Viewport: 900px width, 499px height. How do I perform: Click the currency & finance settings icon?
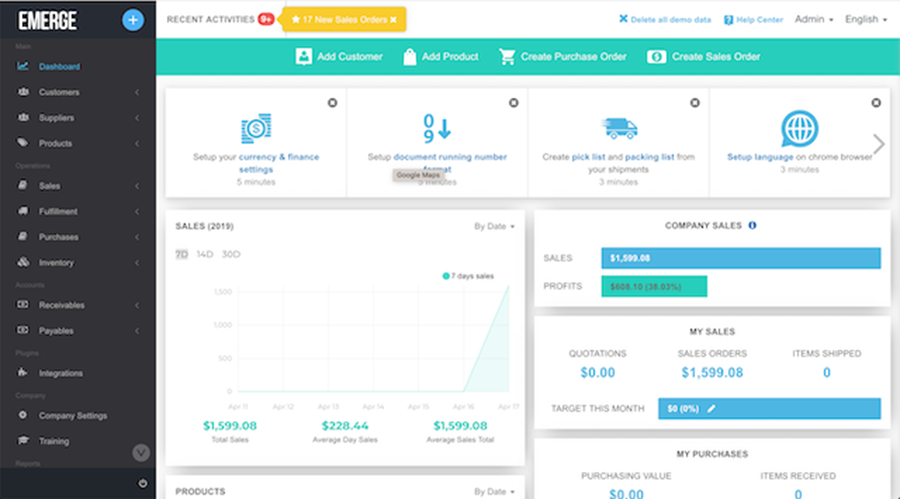(x=256, y=129)
